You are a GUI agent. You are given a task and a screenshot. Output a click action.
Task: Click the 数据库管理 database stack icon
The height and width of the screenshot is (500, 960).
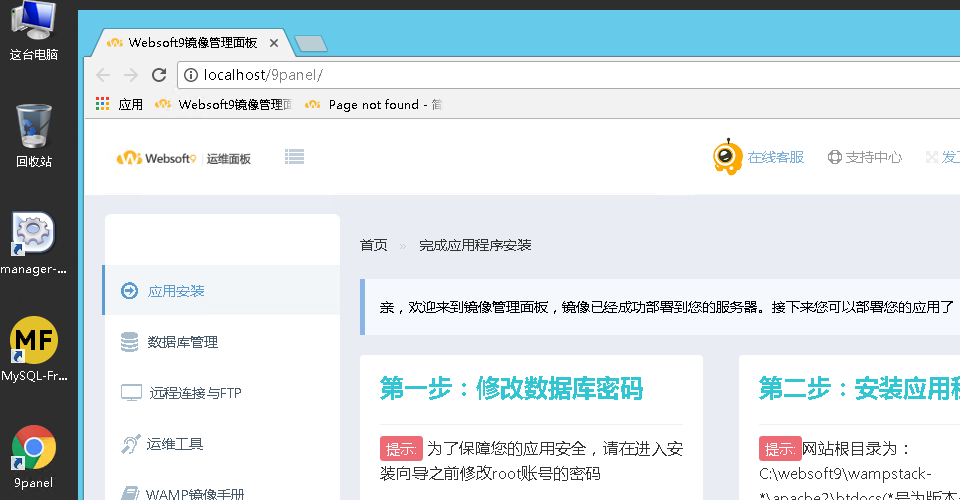(129, 342)
